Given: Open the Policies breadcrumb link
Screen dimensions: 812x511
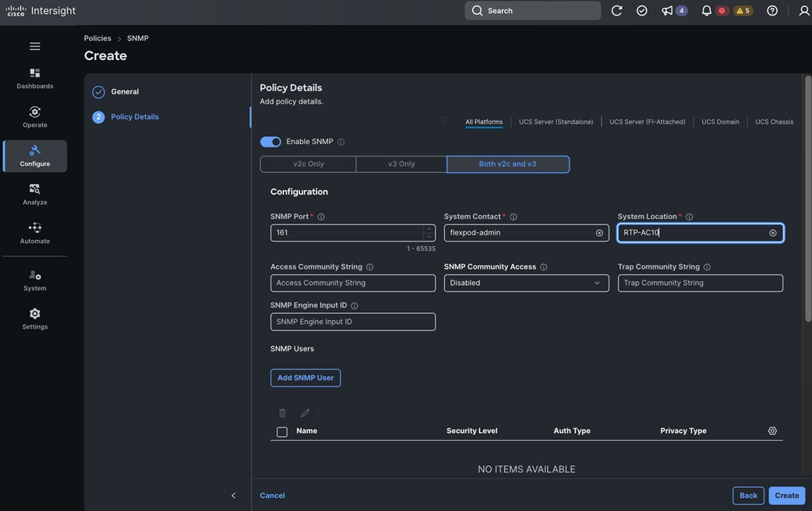Looking at the screenshot, I should (x=97, y=38).
